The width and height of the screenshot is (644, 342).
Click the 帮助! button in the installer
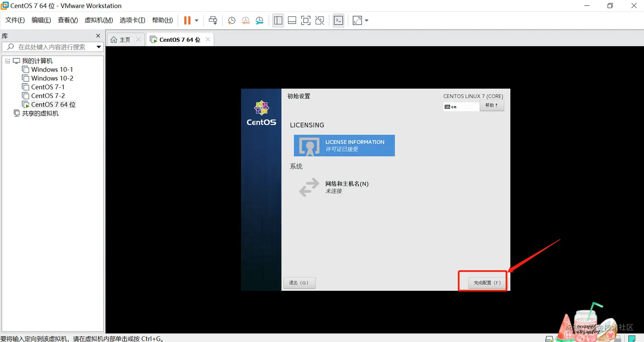492,105
